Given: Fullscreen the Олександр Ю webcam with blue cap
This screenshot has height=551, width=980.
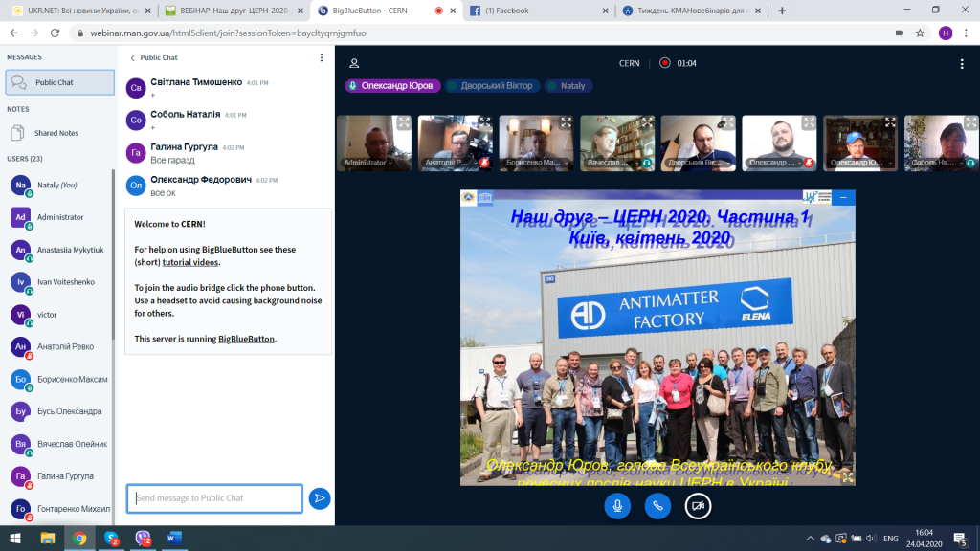Looking at the screenshot, I should 891,123.
